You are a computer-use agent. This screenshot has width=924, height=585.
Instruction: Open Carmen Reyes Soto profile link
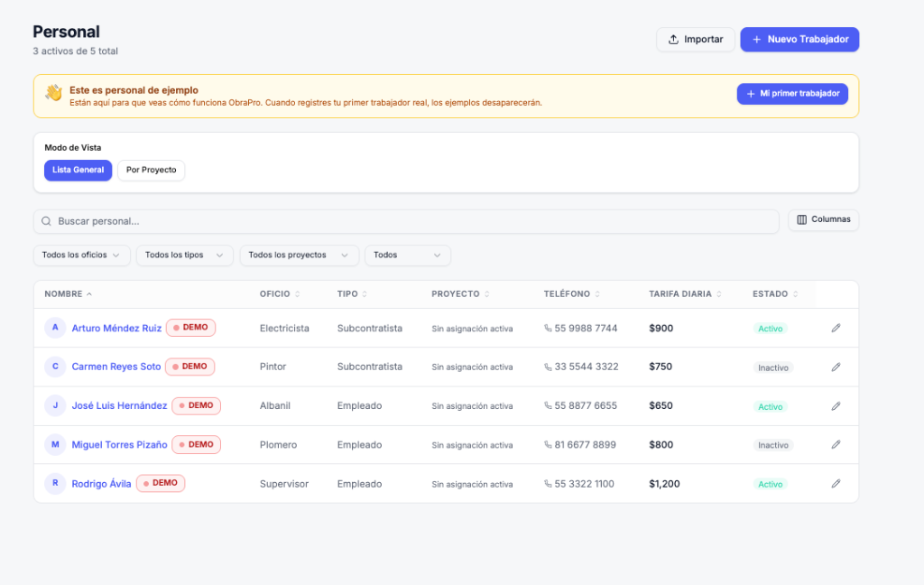click(x=116, y=367)
